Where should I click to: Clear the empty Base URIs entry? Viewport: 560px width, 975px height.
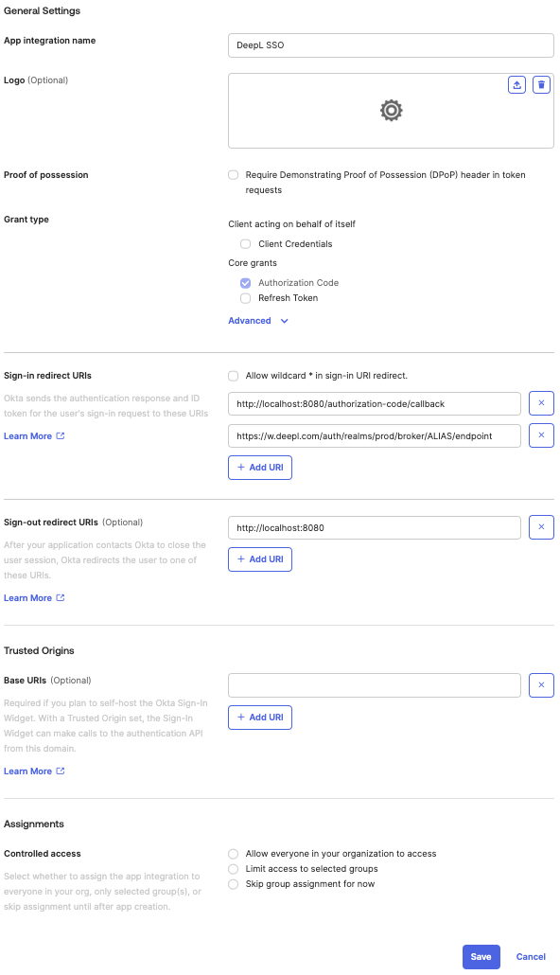coord(541,684)
